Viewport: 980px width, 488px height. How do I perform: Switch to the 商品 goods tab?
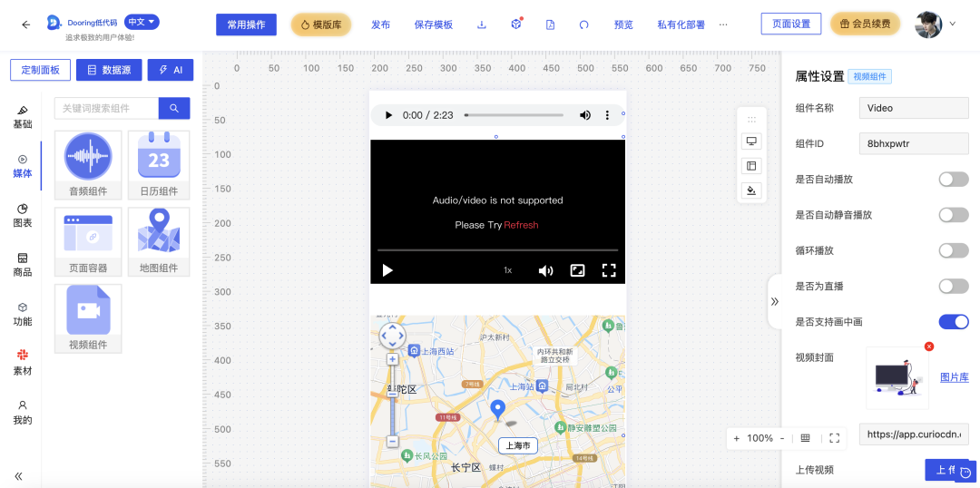coord(23,265)
